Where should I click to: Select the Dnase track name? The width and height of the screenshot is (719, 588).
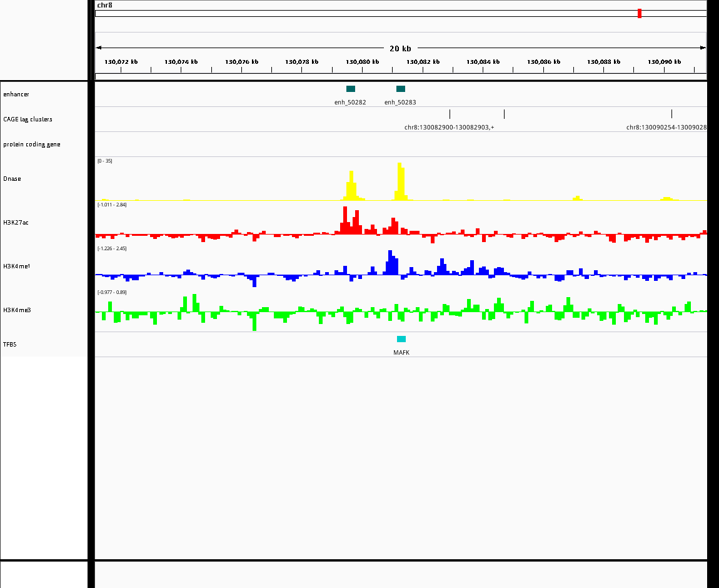tap(12, 178)
